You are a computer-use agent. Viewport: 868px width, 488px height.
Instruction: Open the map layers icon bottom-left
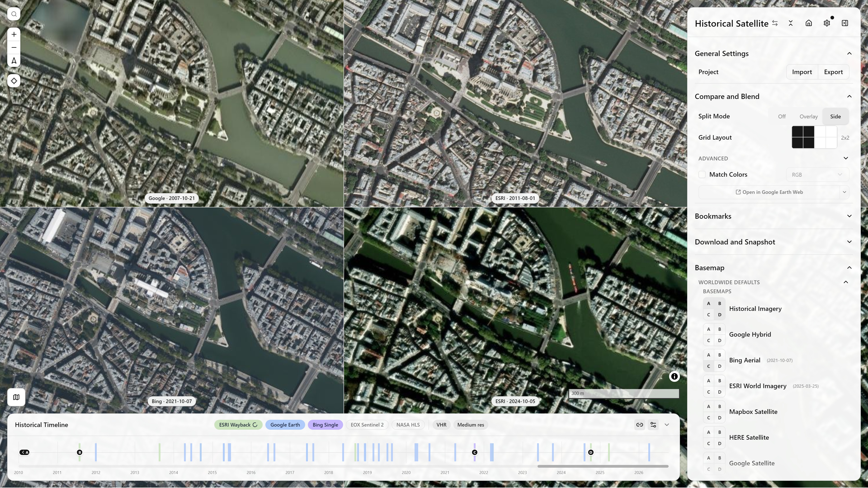16,397
